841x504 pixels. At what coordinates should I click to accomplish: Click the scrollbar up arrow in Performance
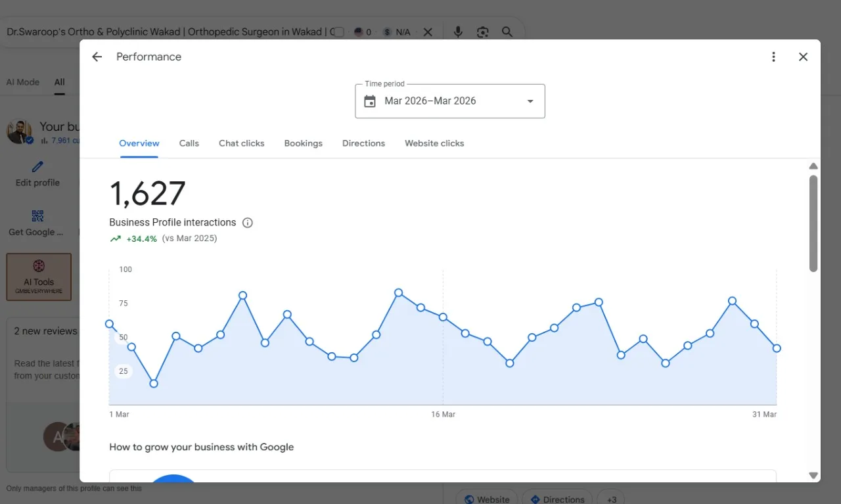(x=813, y=166)
